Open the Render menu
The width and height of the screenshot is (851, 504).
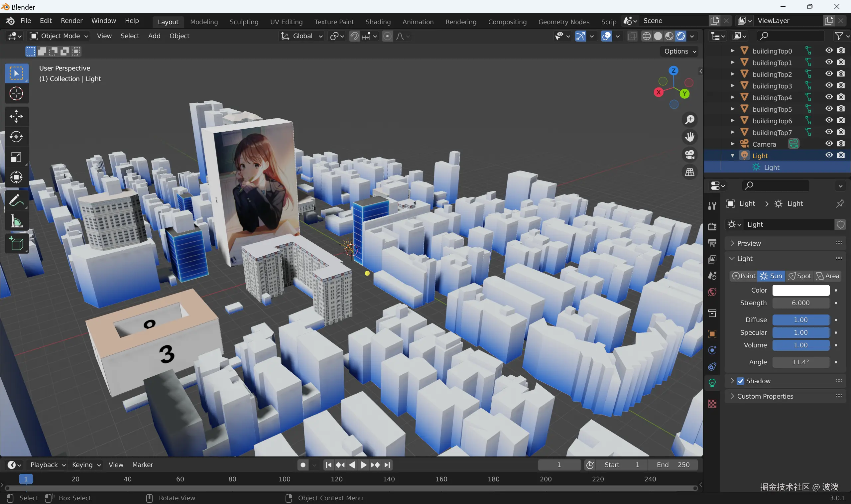click(71, 21)
